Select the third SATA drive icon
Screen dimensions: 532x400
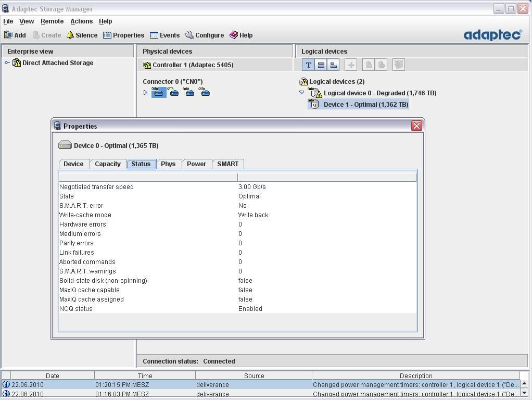(x=189, y=92)
